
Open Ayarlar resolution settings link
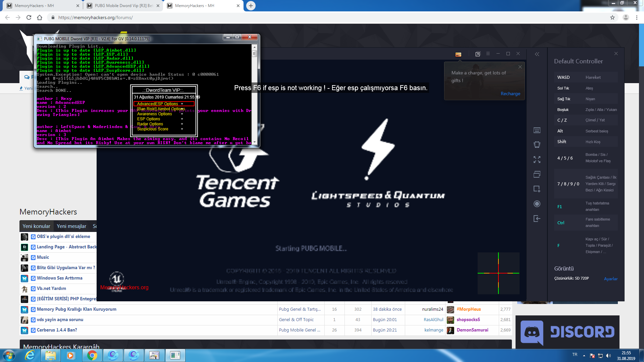coord(610,279)
